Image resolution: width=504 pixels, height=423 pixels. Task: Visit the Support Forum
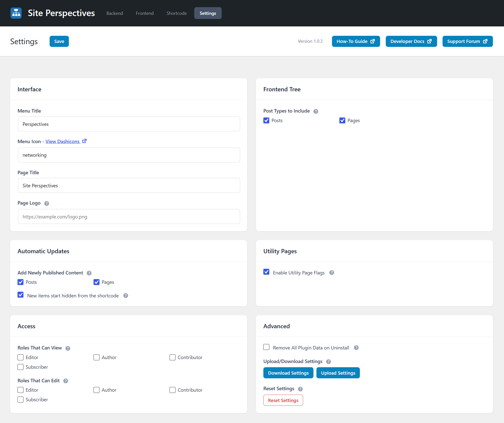467,41
